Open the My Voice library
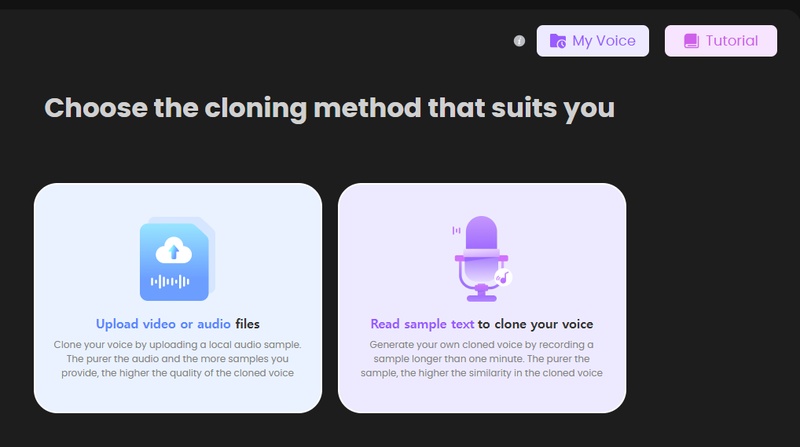This screenshot has height=447, width=800. click(x=593, y=41)
